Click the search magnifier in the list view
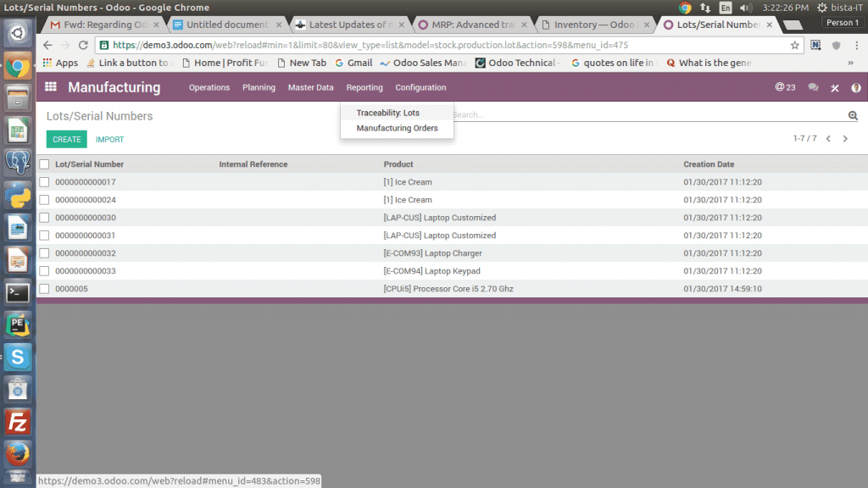Image resolution: width=868 pixels, height=488 pixels. (x=853, y=114)
